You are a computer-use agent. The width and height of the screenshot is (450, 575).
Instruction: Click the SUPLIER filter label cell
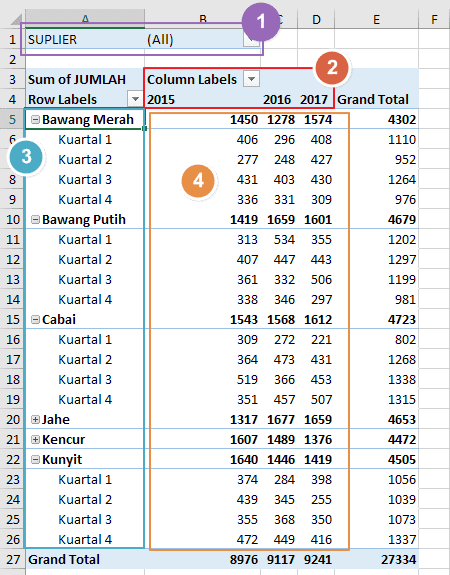coord(85,39)
